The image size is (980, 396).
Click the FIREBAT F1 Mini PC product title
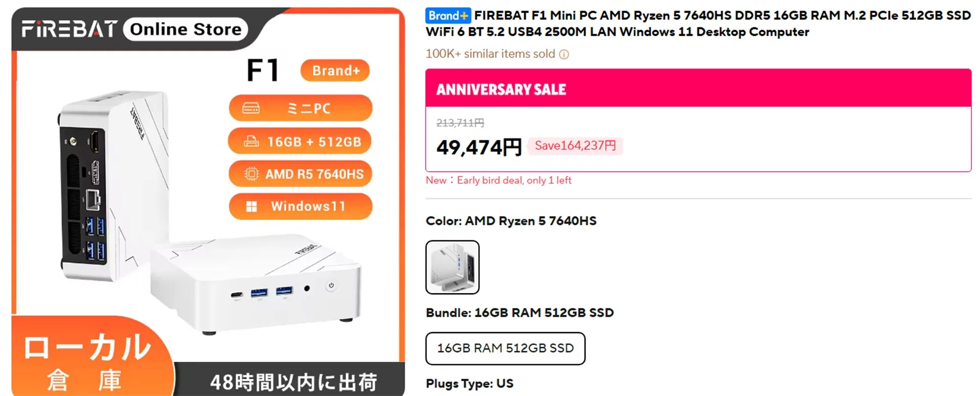[x=698, y=24]
